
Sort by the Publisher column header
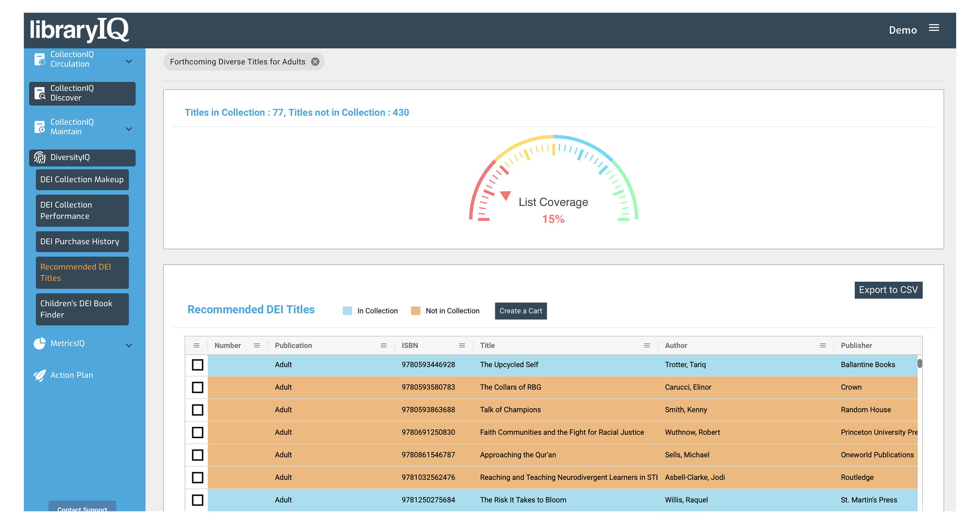(856, 345)
